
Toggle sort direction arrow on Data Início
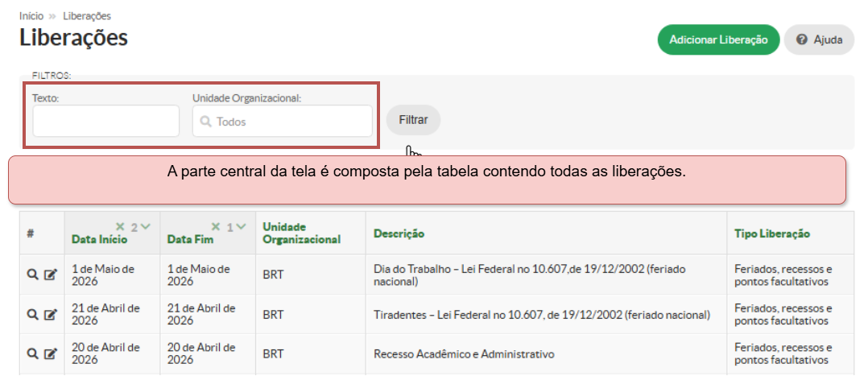point(146,226)
